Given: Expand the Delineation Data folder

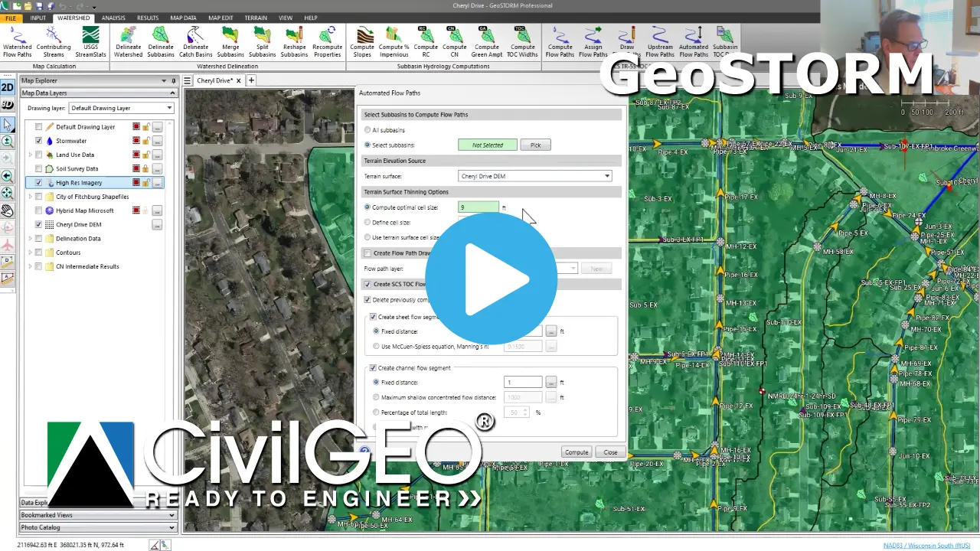Looking at the screenshot, I should pyautogui.click(x=31, y=239).
